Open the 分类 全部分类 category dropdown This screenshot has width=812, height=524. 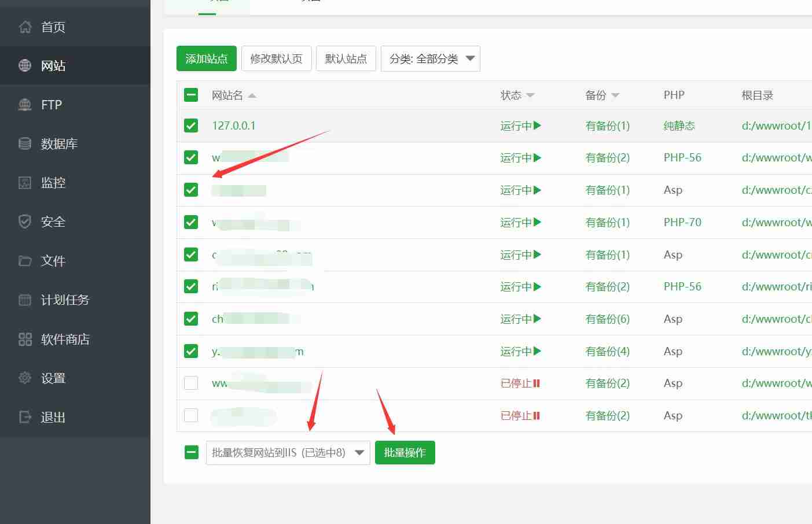(x=430, y=58)
